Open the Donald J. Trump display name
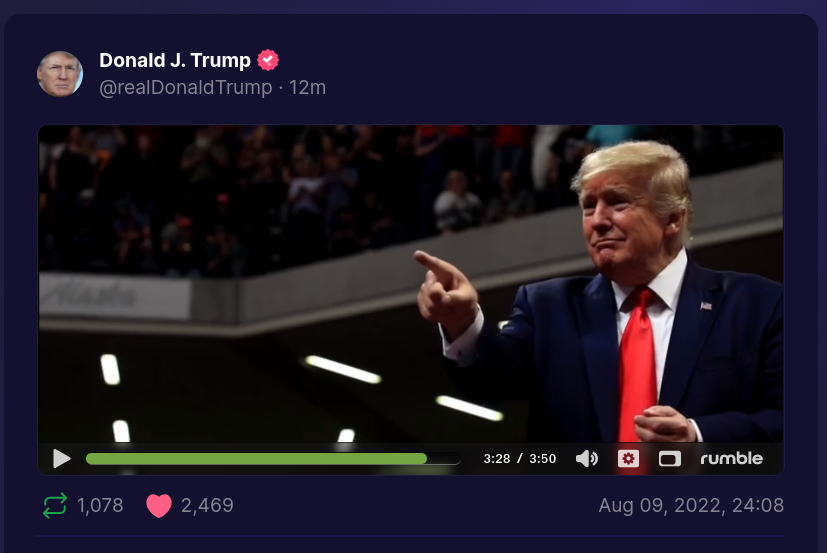The width and height of the screenshot is (827, 553). coord(175,60)
